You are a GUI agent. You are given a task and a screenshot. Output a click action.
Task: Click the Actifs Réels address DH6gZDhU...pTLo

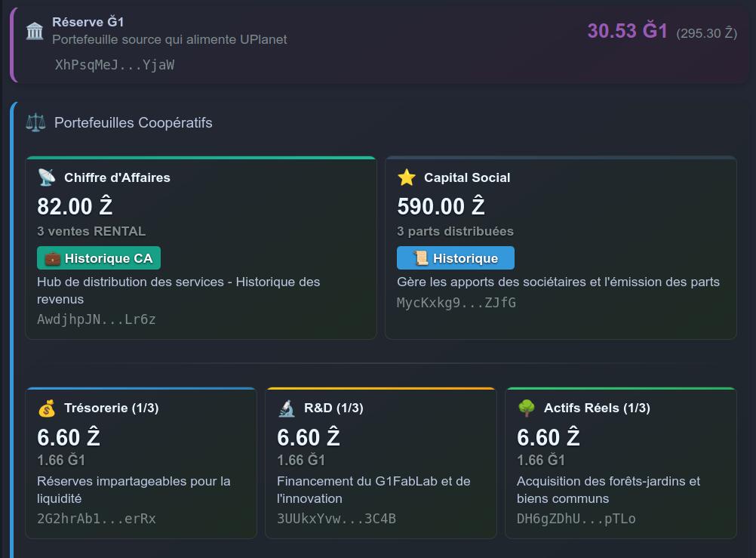[x=576, y=519]
